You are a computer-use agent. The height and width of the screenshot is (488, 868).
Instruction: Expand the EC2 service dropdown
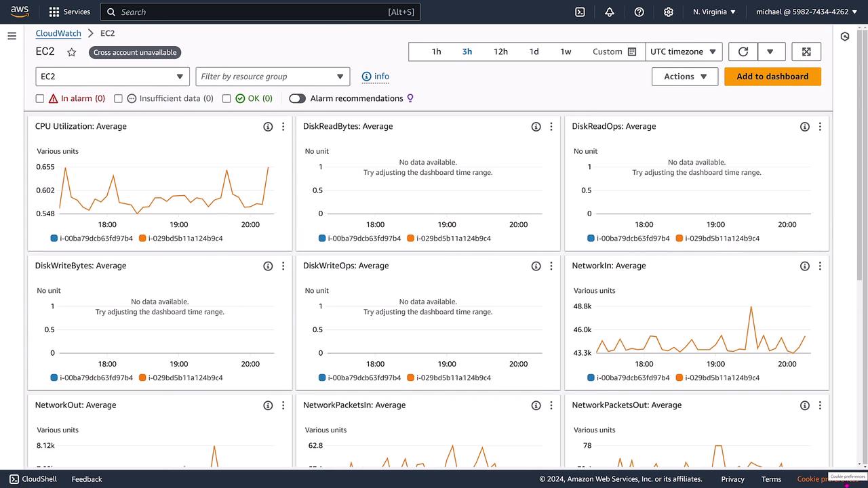[112, 77]
